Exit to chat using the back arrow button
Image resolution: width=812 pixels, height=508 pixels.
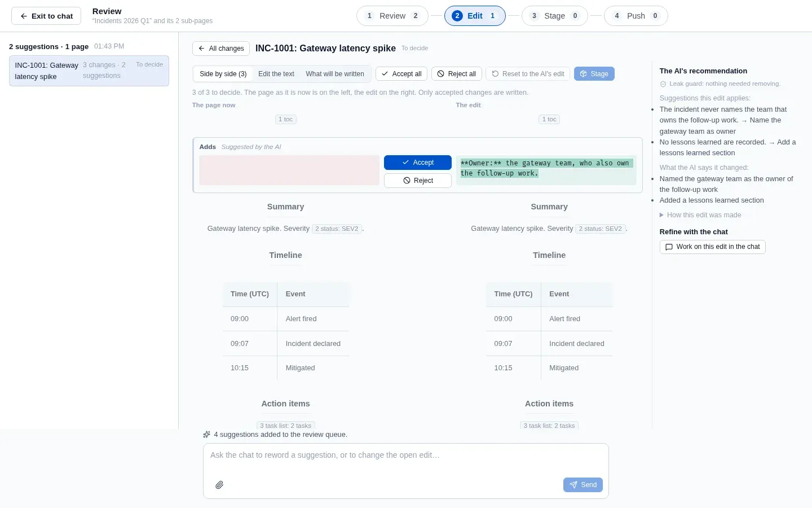tap(46, 16)
